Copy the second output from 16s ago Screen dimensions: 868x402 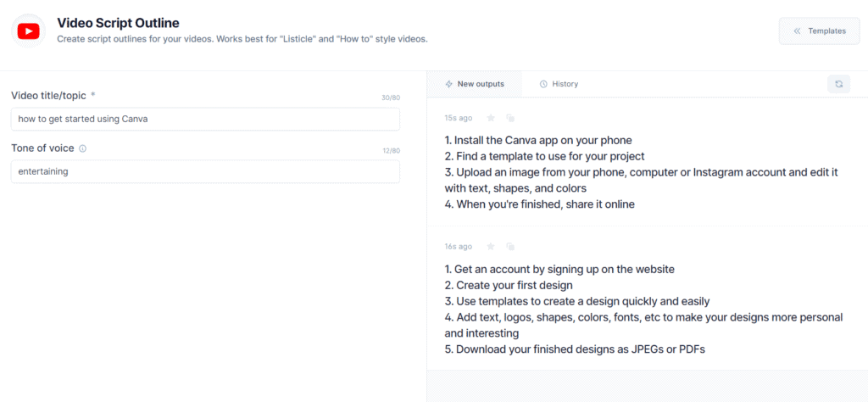511,247
